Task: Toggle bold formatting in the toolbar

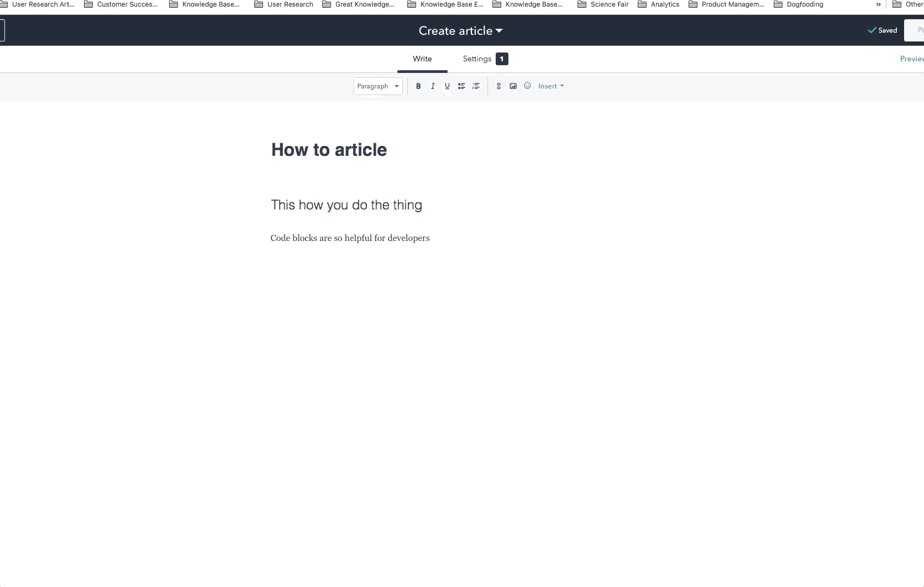Action: tap(418, 86)
